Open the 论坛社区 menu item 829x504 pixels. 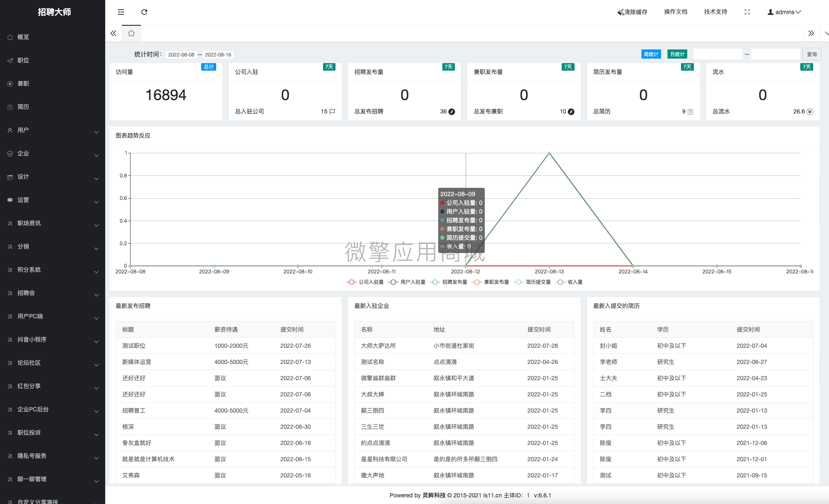click(x=52, y=363)
